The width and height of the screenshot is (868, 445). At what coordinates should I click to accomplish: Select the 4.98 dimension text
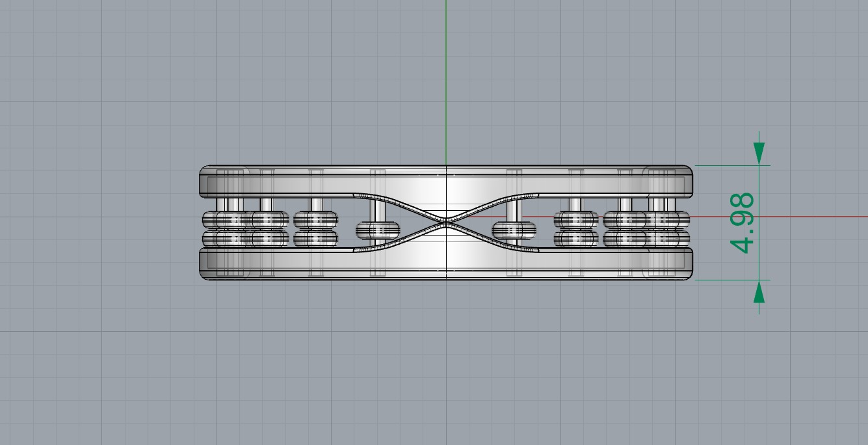[743, 222]
